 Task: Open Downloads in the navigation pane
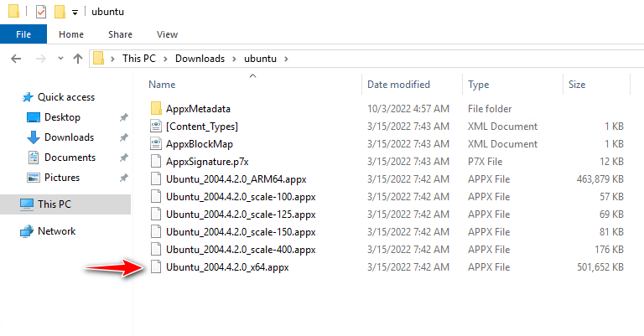69,137
